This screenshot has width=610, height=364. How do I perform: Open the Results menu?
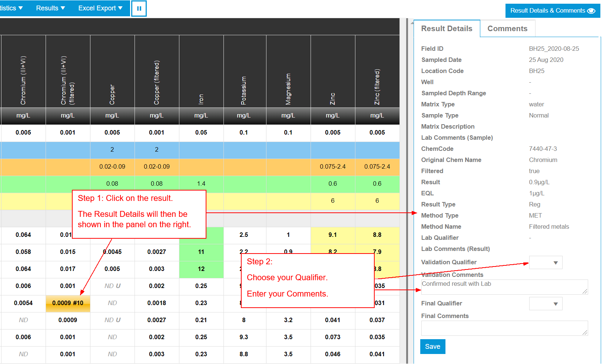pos(50,8)
